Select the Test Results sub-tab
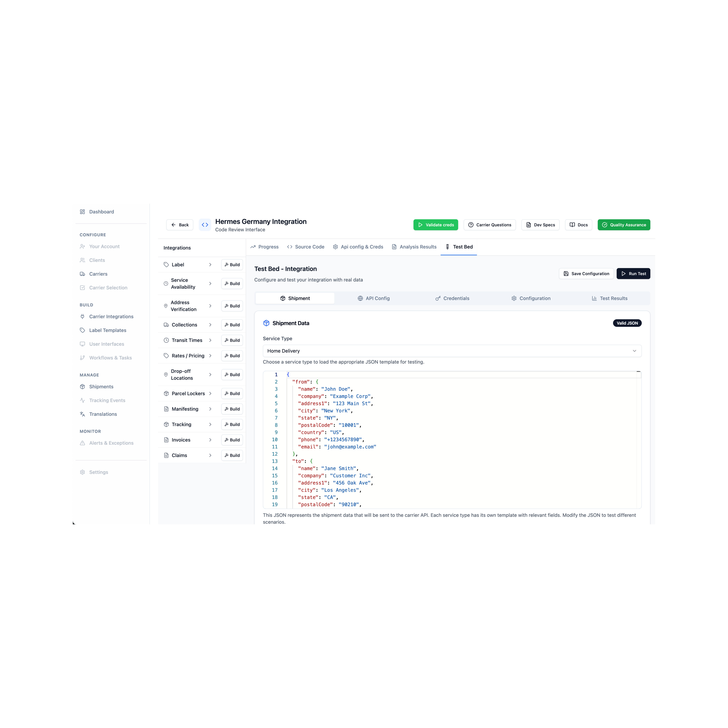Viewport: 728px width, 728px height. pyautogui.click(x=610, y=298)
